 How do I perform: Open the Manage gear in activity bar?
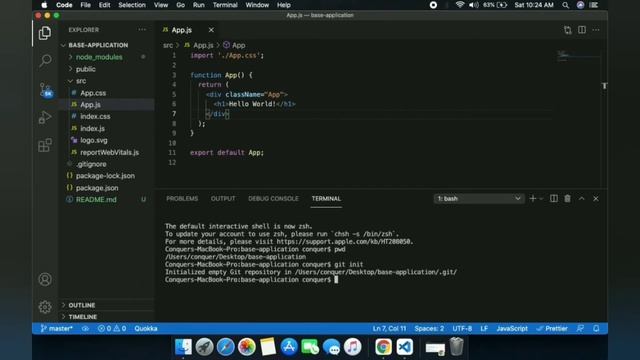pyautogui.click(x=45, y=307)
